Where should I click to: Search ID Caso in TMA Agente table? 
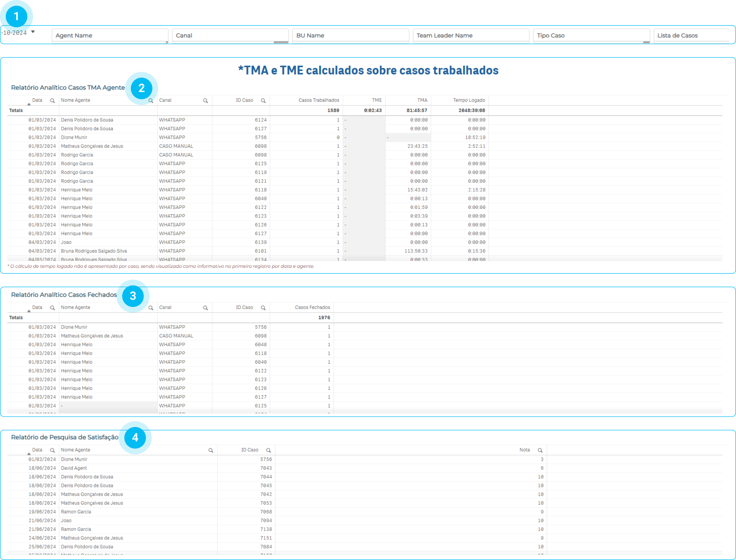point(263,101)
